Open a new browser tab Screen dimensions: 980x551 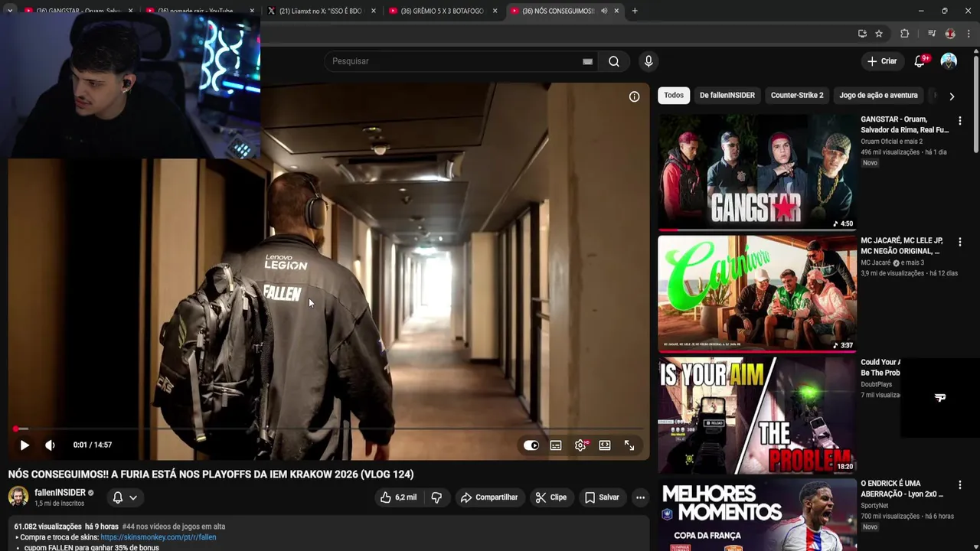coord(635,11)
